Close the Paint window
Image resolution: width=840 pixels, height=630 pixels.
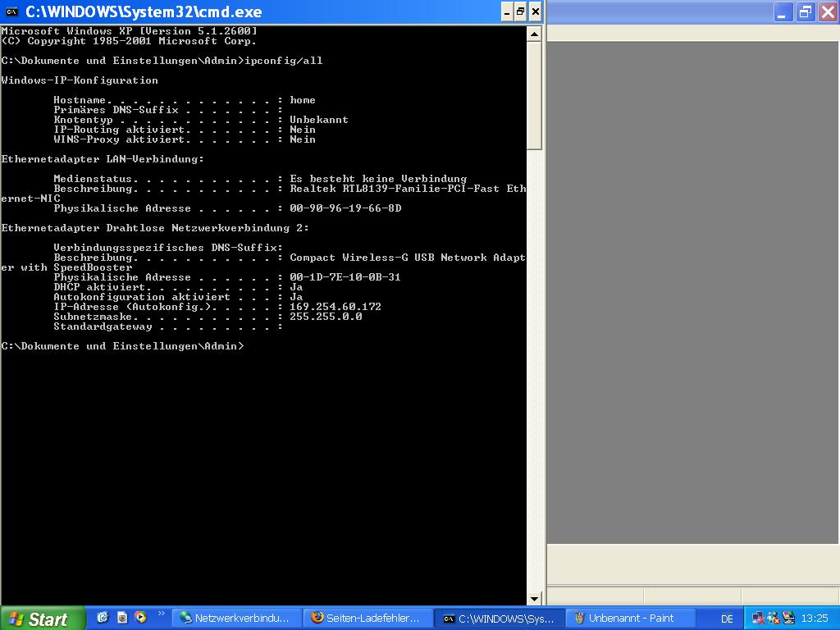coord(828,11)
